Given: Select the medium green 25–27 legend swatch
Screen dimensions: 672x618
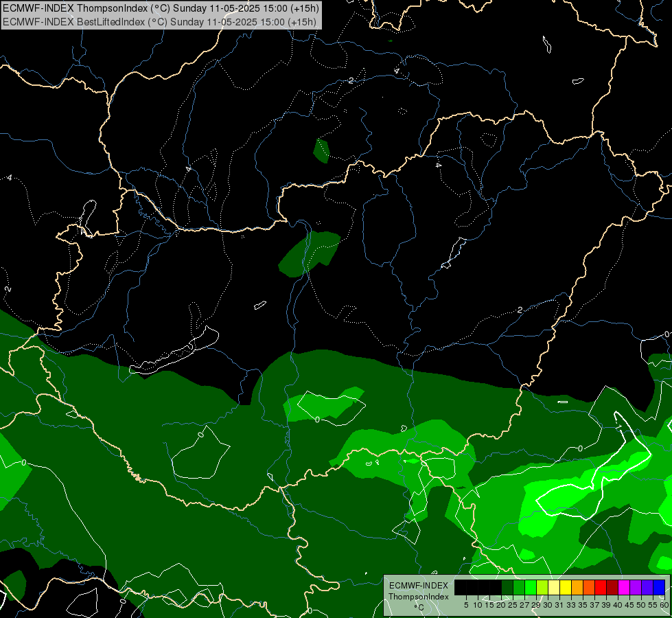Looking at the screenshot, I should pyautogui.click(x=519, y=587).
